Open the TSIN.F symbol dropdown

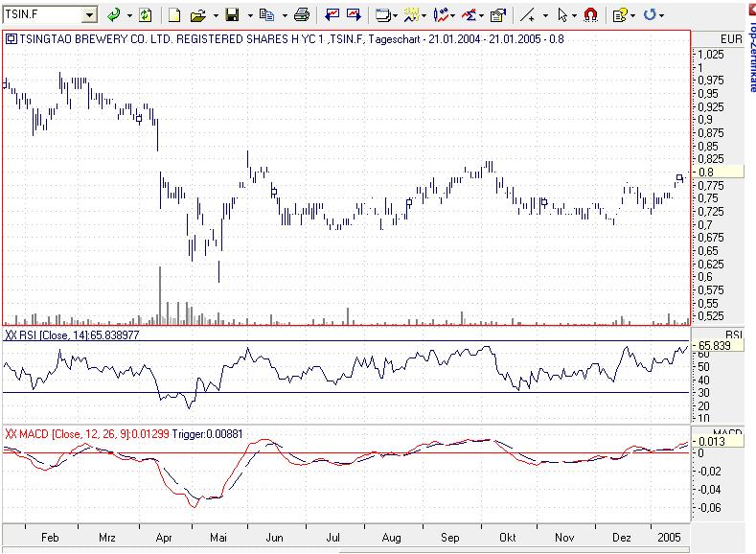[89, 15]
